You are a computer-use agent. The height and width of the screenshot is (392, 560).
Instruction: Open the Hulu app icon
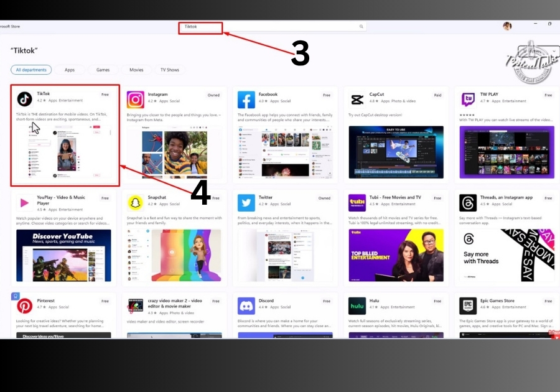tap(357, 306)
